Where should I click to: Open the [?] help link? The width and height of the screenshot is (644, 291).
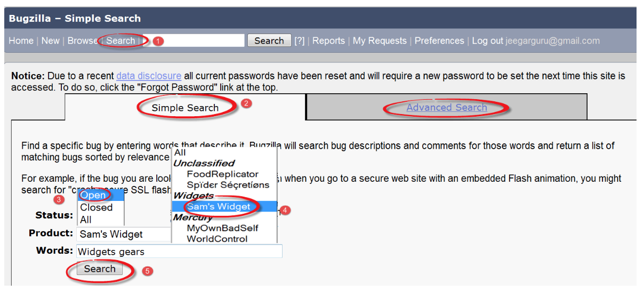pos(300,41)
